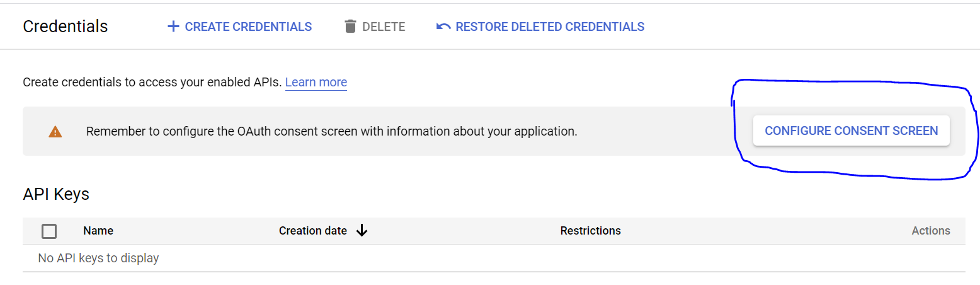Click the "Create credentials to access" description text

152,82
